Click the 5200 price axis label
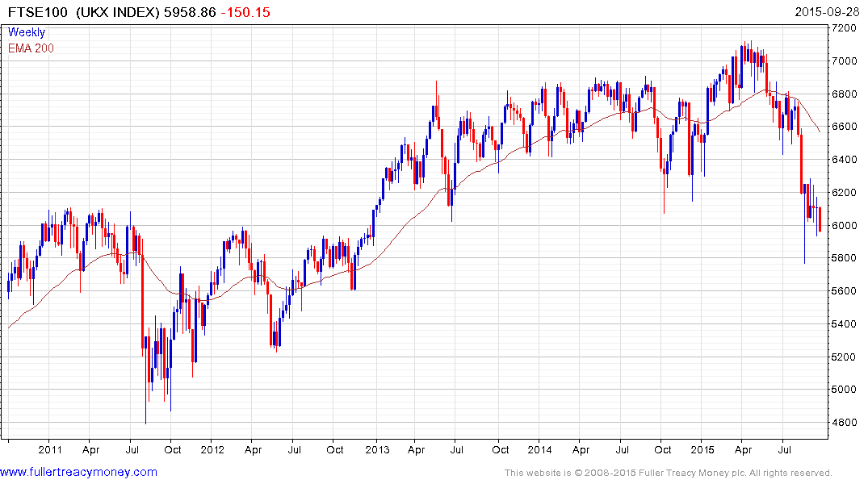Screen dimensions: 868x484 pyautogui.click(x=845, y=357)
